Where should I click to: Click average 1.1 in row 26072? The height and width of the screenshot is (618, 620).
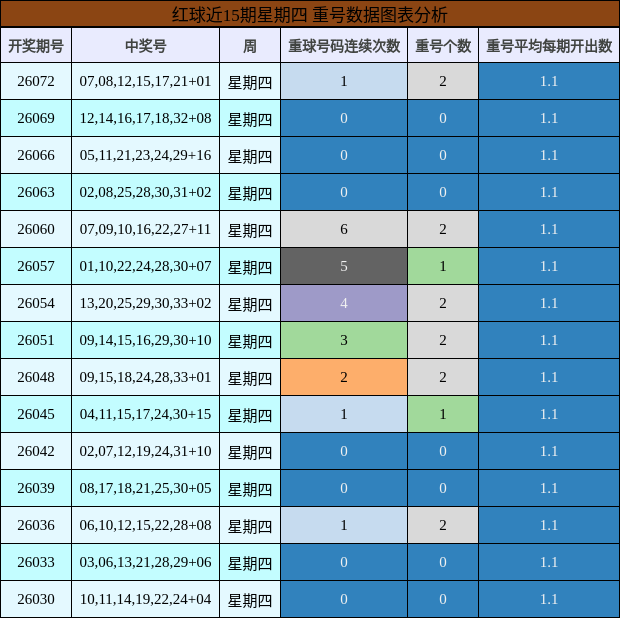point(549,81)
